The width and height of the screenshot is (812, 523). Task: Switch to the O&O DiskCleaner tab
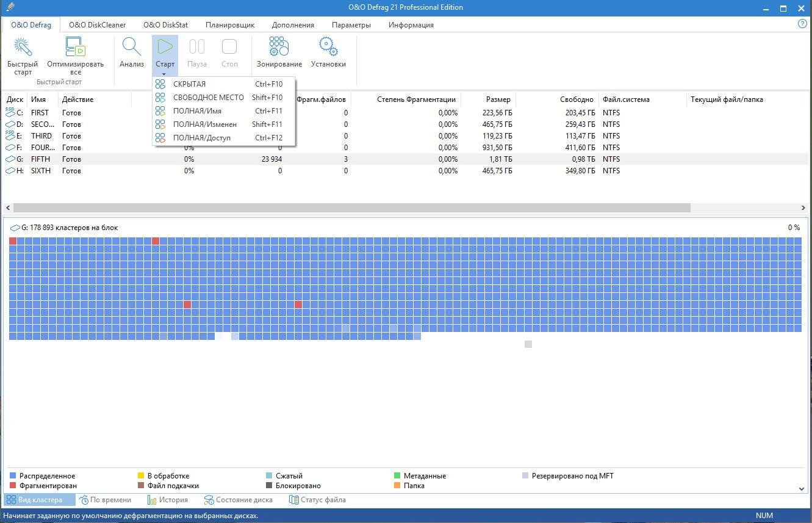[x=97, y=25]
